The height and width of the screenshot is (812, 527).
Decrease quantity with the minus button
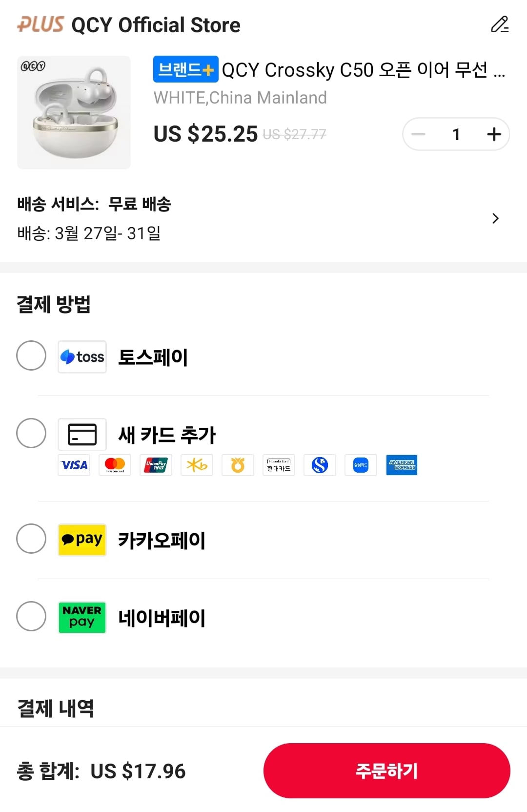[x=419, y=134]
